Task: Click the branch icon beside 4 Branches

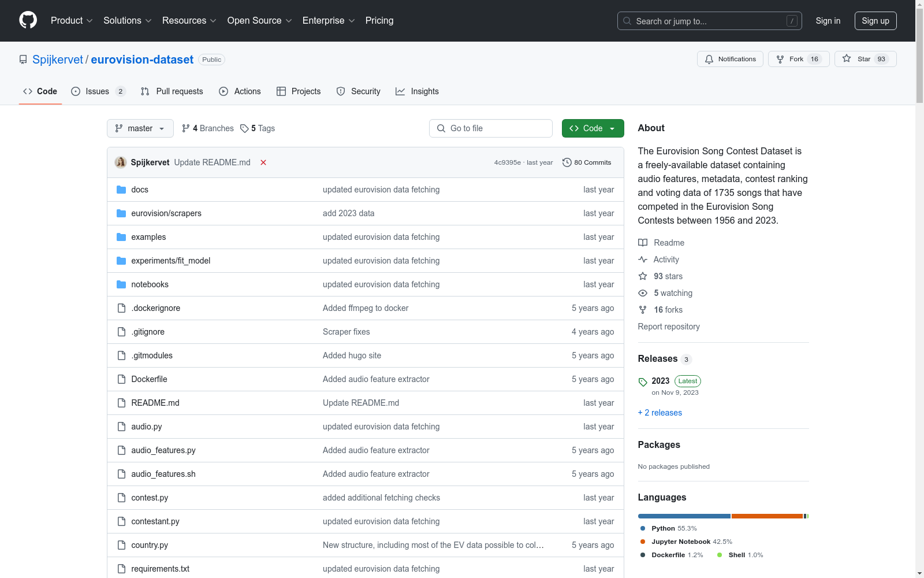Action: click(186, 128)
